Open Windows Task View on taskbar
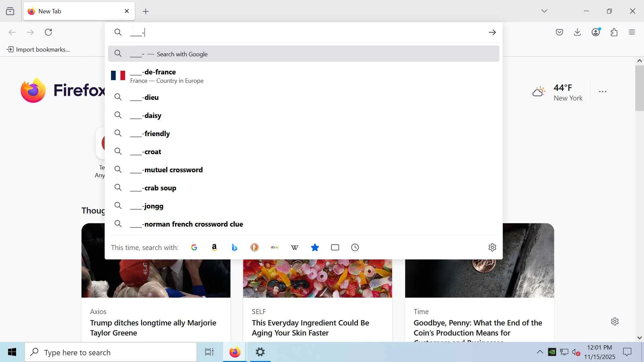The width and height of the screenshot is (644, 362). tap(209, 352)
